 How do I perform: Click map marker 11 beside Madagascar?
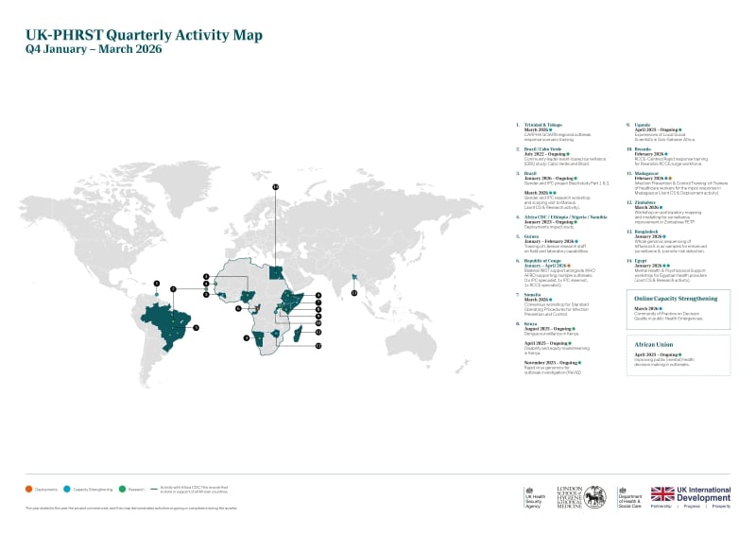click(318, 332)
